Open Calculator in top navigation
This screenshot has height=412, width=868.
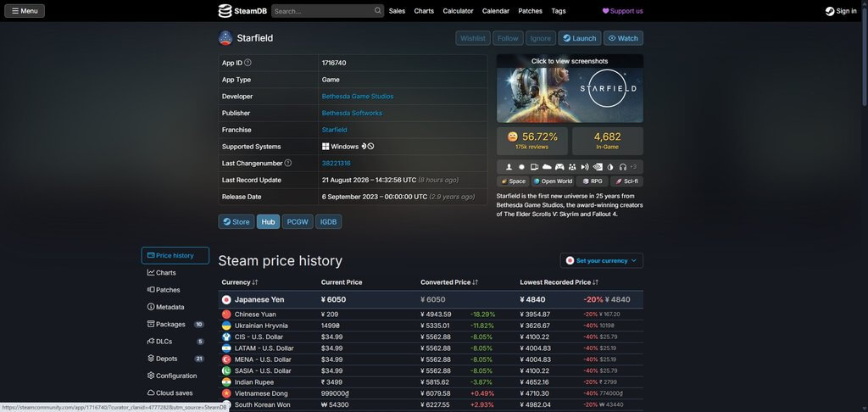click(x=458, y=11)
